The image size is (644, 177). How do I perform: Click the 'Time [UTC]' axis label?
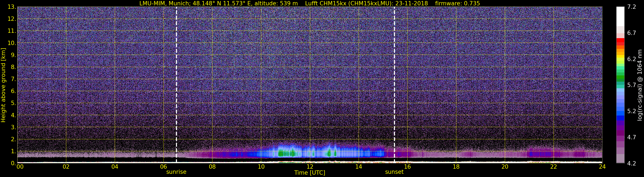(x=310, y=173)
